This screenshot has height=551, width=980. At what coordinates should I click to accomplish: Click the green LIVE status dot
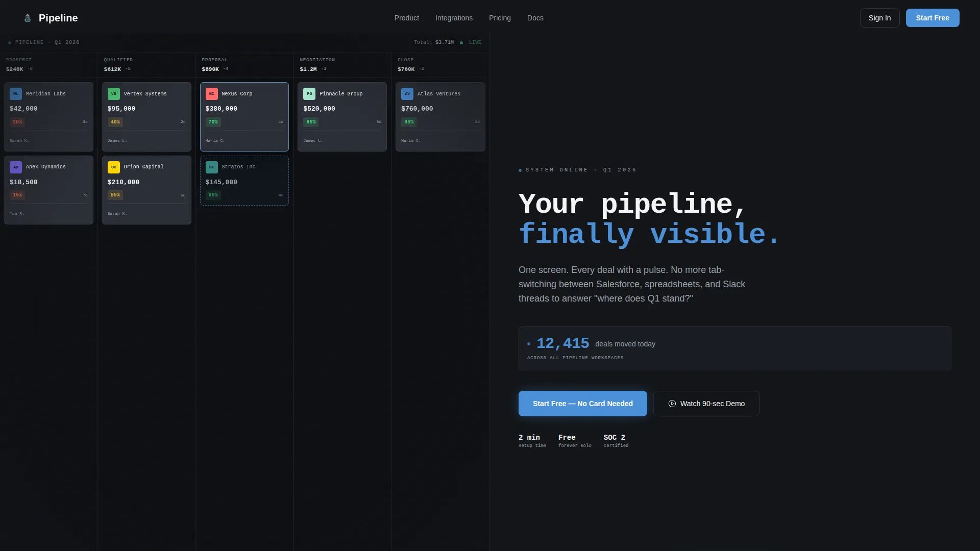pos(461,43)
